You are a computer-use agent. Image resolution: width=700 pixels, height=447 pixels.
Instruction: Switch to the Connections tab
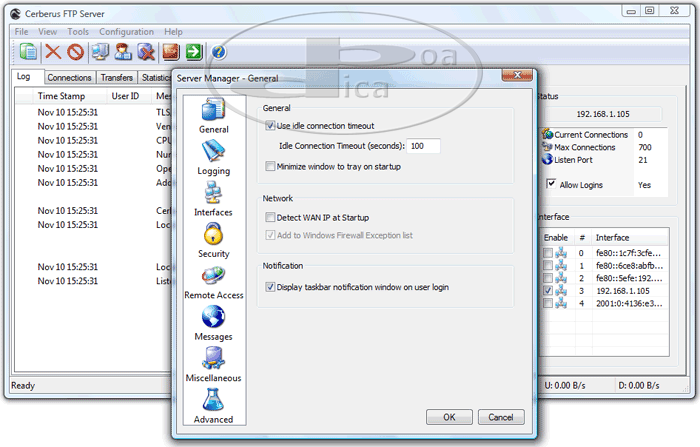tap(70, 77)
